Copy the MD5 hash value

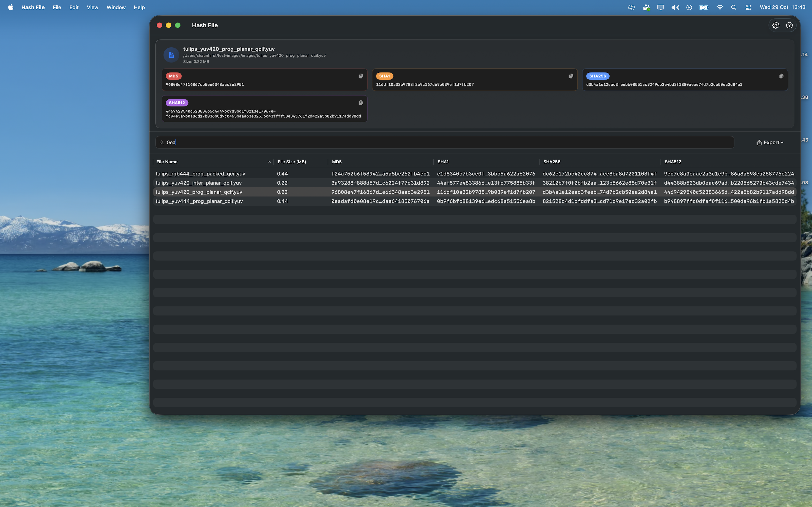click(x=361, y=76)
